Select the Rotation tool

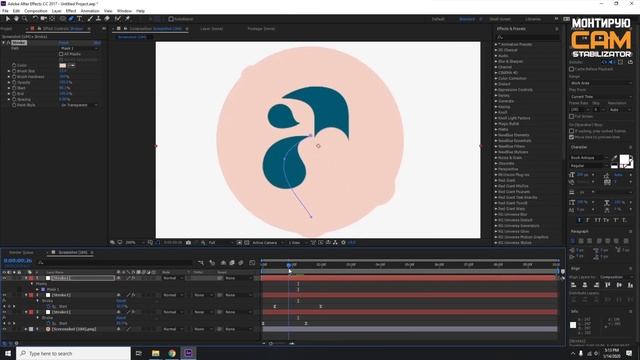(x=35, y=19)
